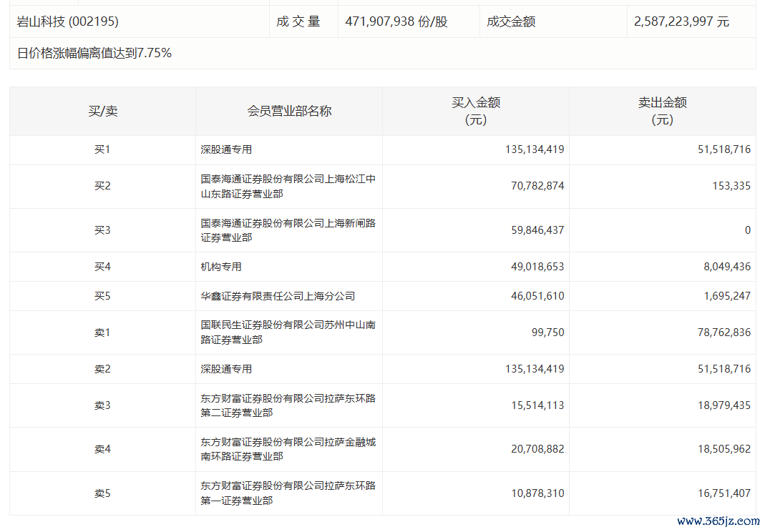Click the 卖出金额 (元) column header
Image resolution: width=765 pixels, height=532 pixels.
click(x=662, y=111)
